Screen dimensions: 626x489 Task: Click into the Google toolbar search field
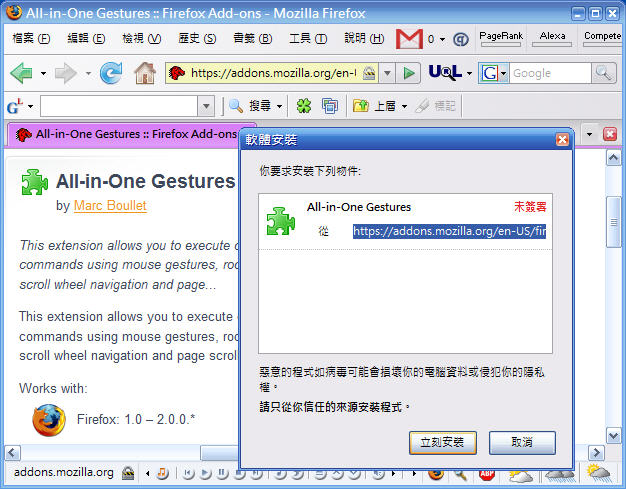(119, 106)
